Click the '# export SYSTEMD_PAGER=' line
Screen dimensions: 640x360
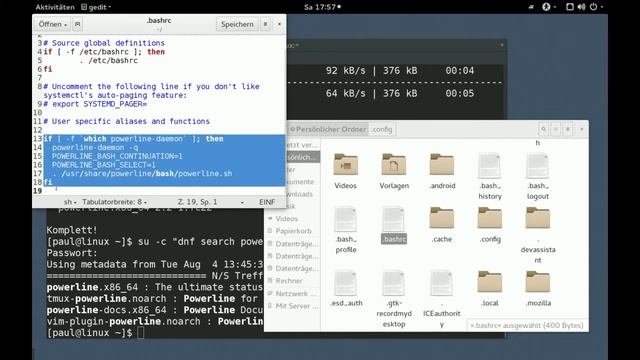point(95,104)
